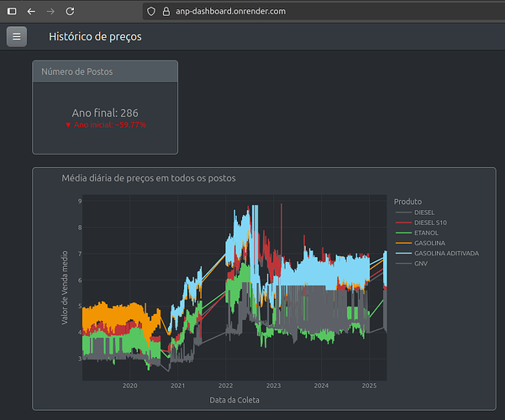Click the browser back arrow
The width and height of the screenshot is (505, 420).
point(31,12)
